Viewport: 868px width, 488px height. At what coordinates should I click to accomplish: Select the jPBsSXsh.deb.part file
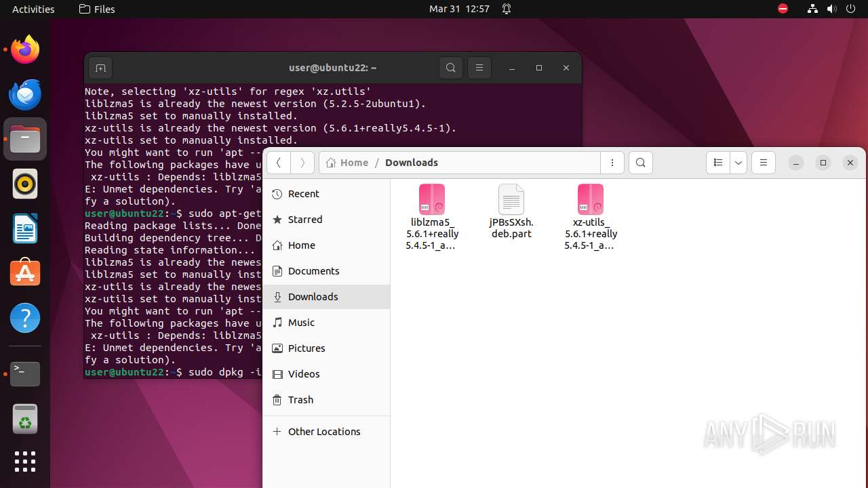511,211
